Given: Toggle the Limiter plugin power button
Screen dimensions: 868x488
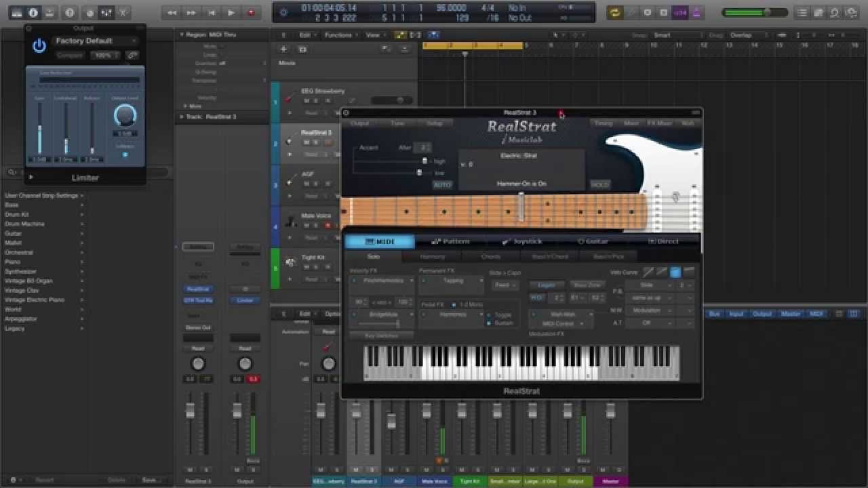Looking at the screenshot, I should [x=39, y=45].
